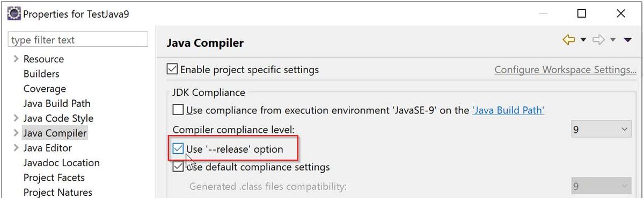
Task: Expand the Resource tree node
Action: pos(16,59)
